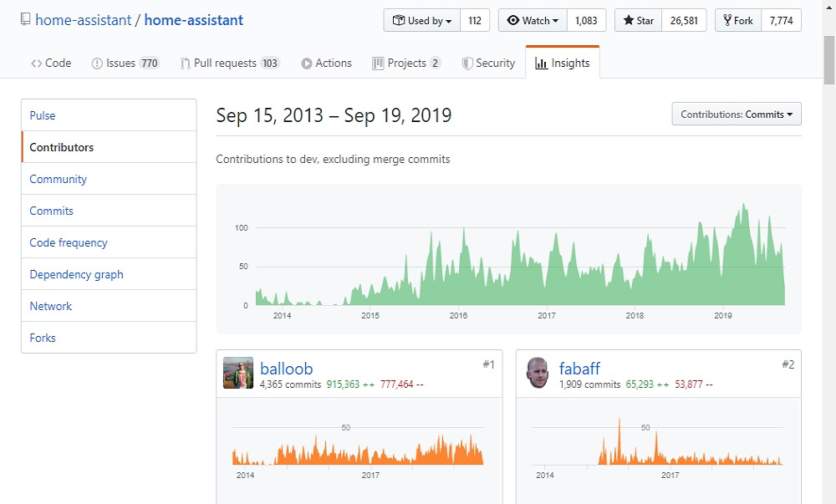Viewport: 836px width, 504px height.
Task: Click the page vertical scrollbar thumb
Action: click(x=829, y=59)
